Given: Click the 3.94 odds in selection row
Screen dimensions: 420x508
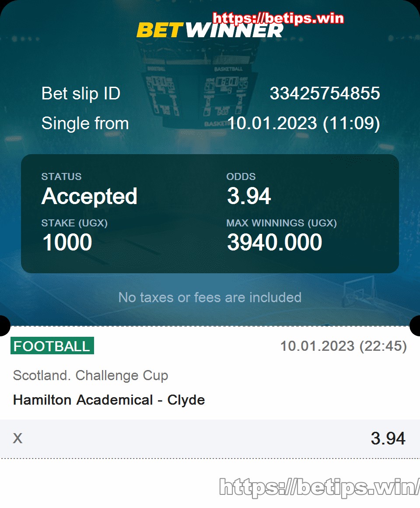Looking at the screenshot, I should pos(388,438).
